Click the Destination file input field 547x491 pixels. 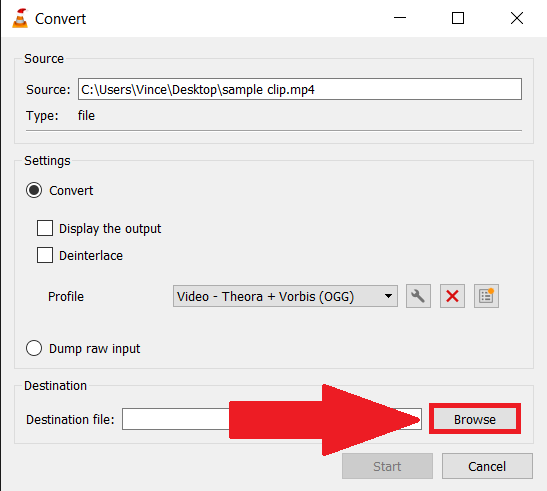click(271, 419)
